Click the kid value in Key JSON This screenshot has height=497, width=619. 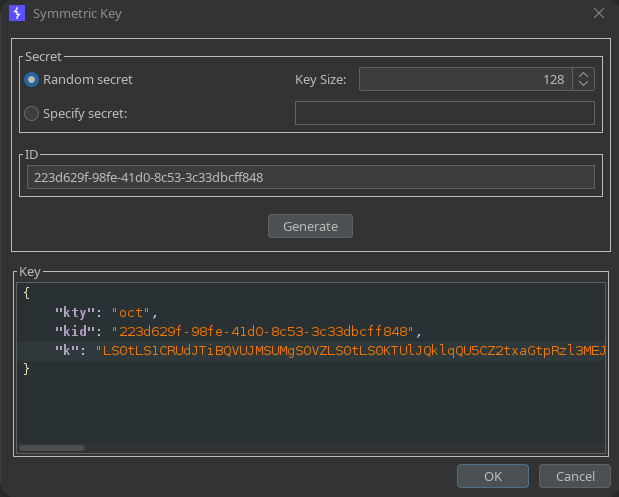[x=266, y=331]
